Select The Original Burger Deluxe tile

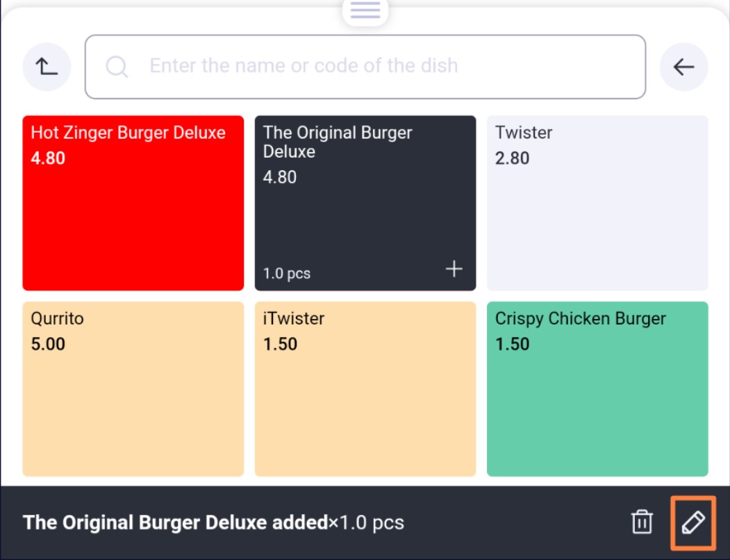tap(365, 203)
